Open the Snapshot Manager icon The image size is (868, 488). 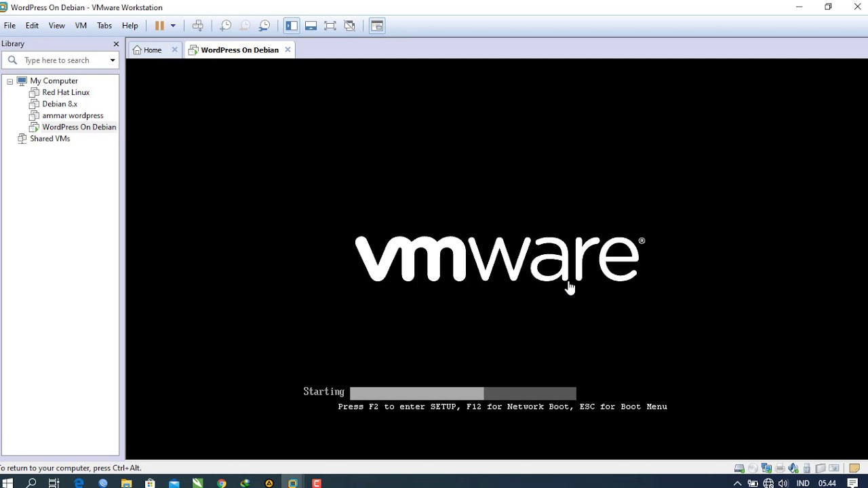point(264,26)
